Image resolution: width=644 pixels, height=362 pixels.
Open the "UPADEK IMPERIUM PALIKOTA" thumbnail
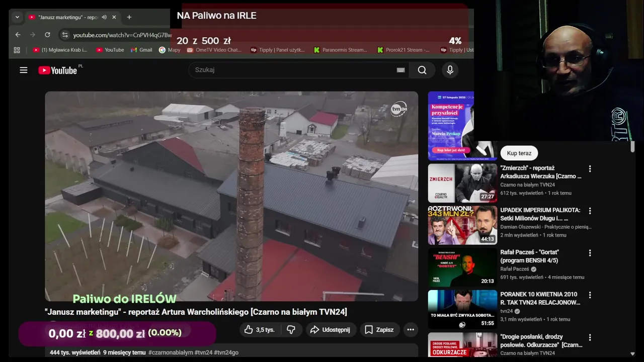462,225
